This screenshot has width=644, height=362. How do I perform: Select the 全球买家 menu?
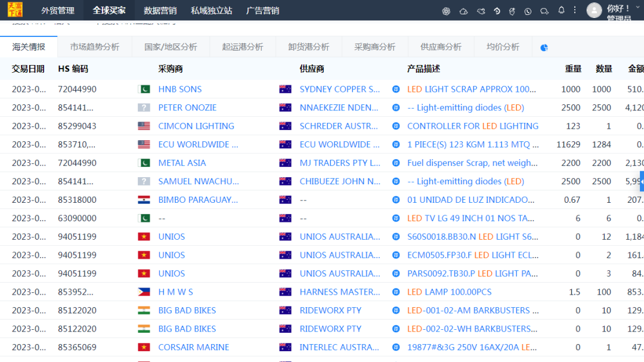[109, 10]
